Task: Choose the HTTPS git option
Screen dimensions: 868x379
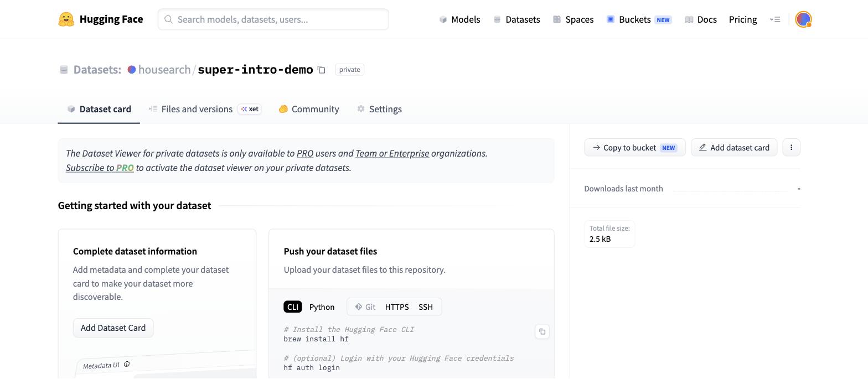Action: [x=397, y=307]
